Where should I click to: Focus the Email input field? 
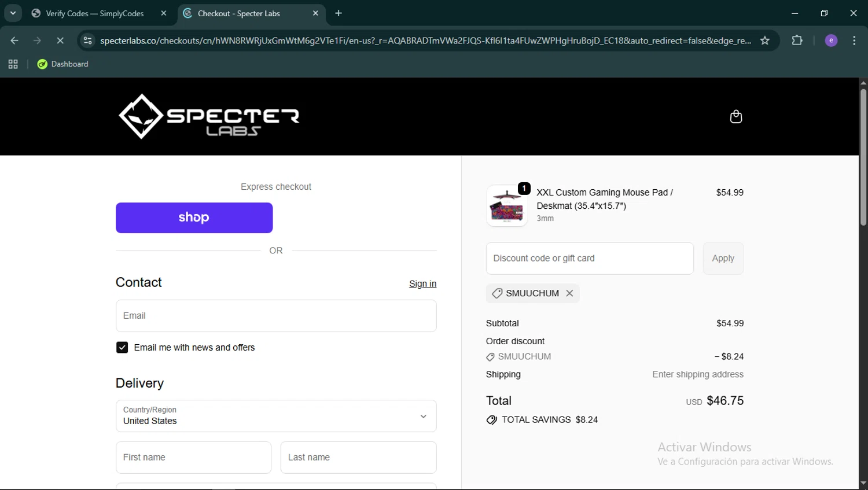[276, 316]
